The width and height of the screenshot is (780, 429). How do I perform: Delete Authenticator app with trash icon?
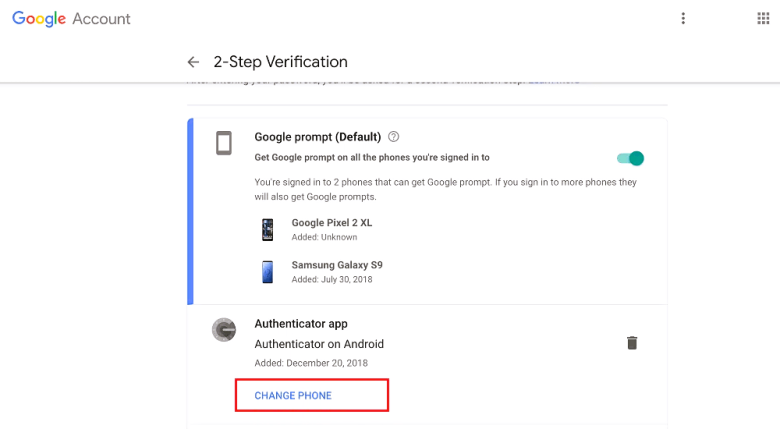632,343
